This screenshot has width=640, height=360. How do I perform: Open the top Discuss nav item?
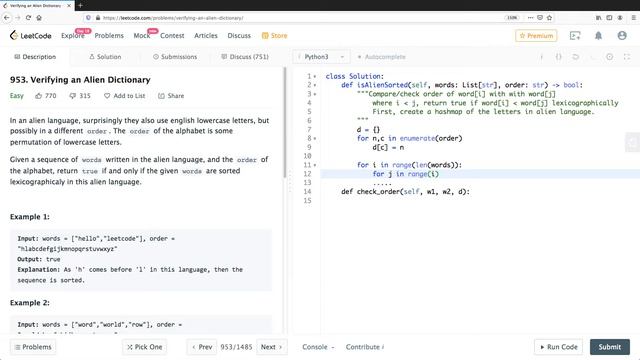pos(239,36)
